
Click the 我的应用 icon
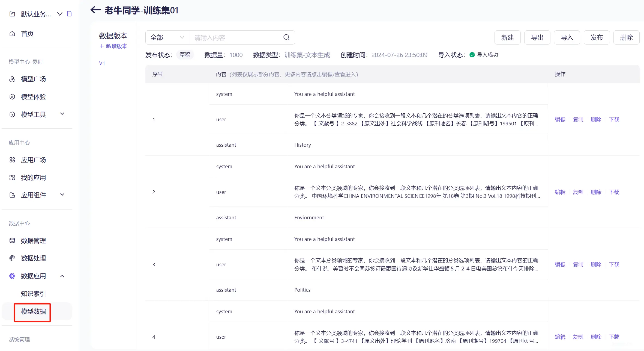12,178
